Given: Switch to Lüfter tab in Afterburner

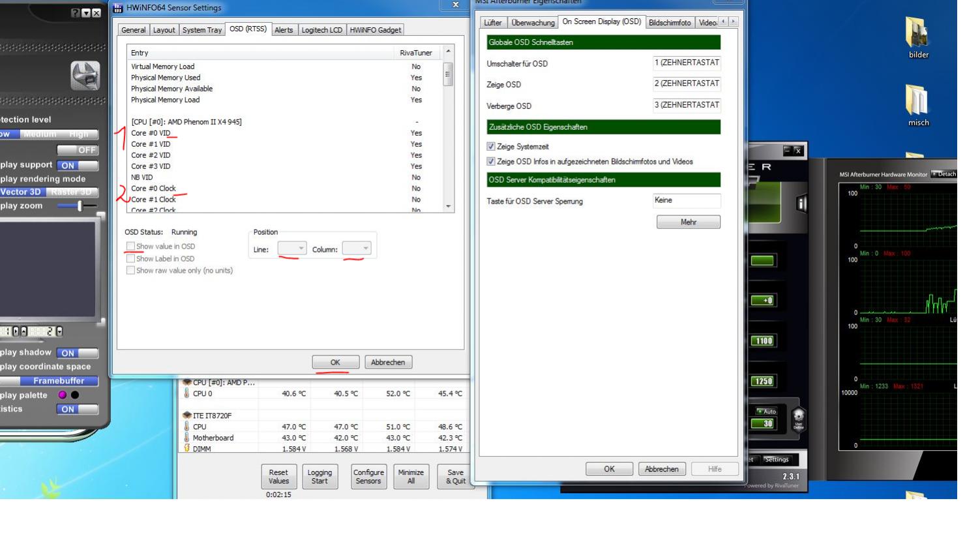Looking at the screenshot, I should 493,23.
